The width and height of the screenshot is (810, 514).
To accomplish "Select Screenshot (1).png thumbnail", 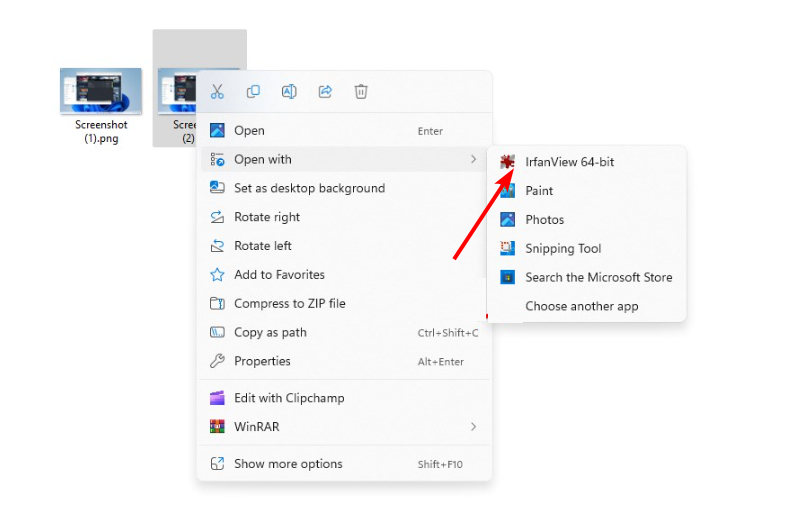I will pyautogui.click(x=101, y=91).
